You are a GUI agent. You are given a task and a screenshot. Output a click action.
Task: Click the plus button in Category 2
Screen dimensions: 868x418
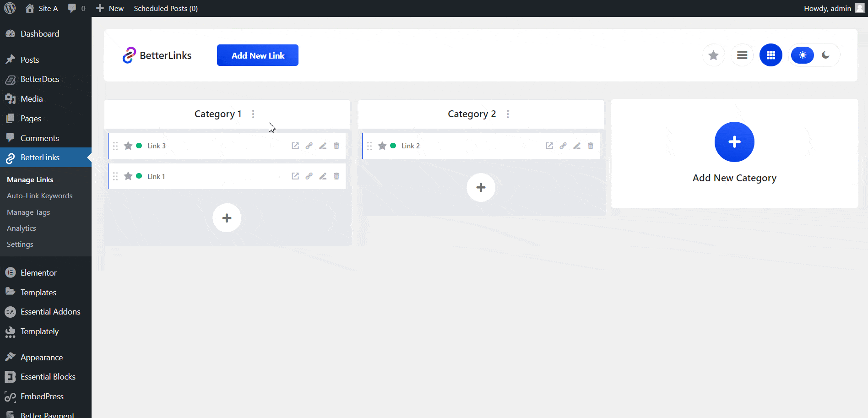[x=481, y=188]
